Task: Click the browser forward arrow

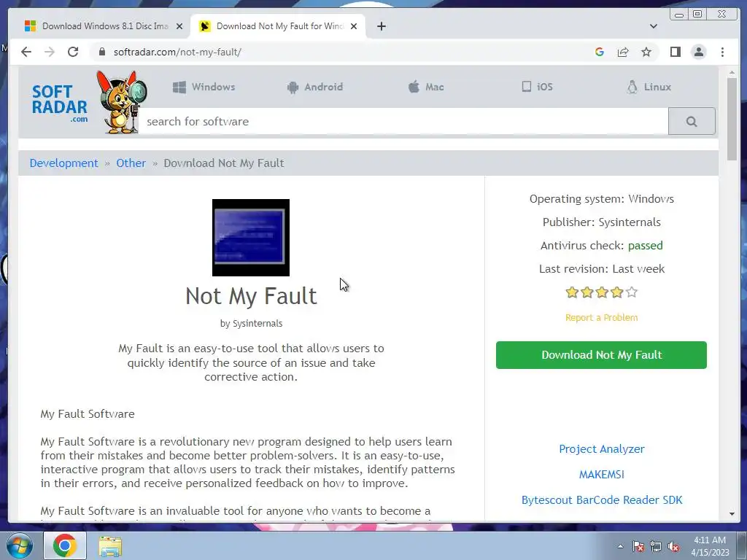Action: click(x=50, y=52)
